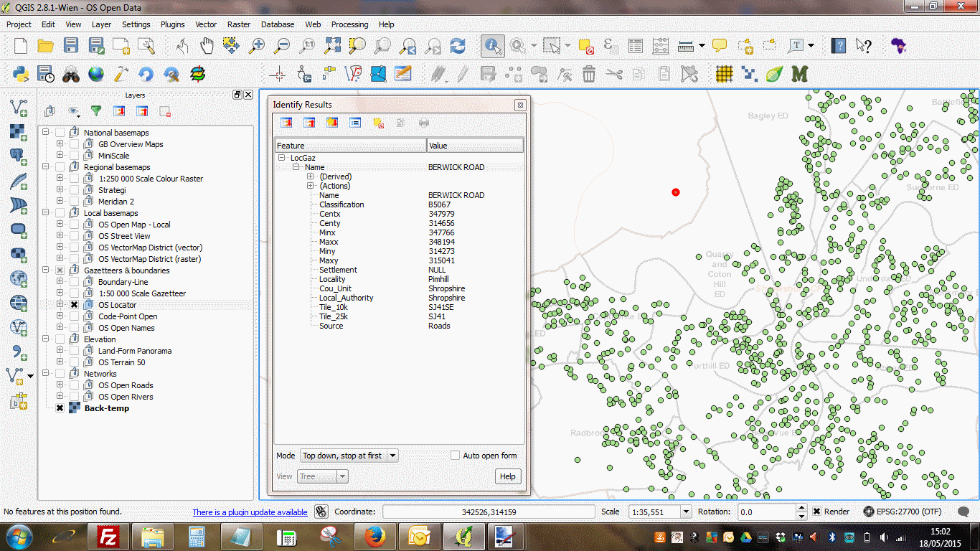
Task: Open Firefox from the taskbar
Action: click(x=375, y=537)
